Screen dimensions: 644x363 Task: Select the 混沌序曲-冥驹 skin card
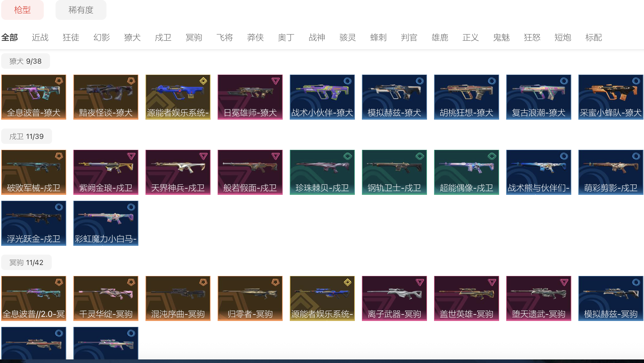coord(178,298)
